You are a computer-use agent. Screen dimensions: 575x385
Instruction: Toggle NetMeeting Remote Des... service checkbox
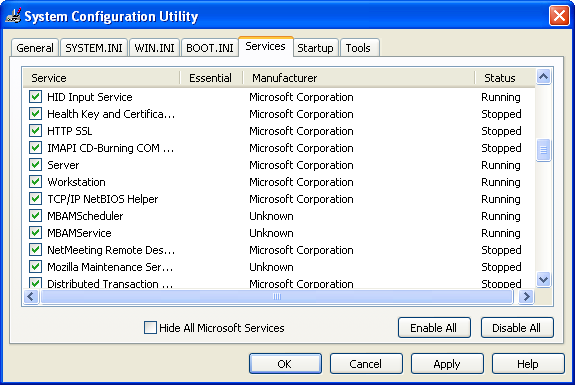[36, 250]
